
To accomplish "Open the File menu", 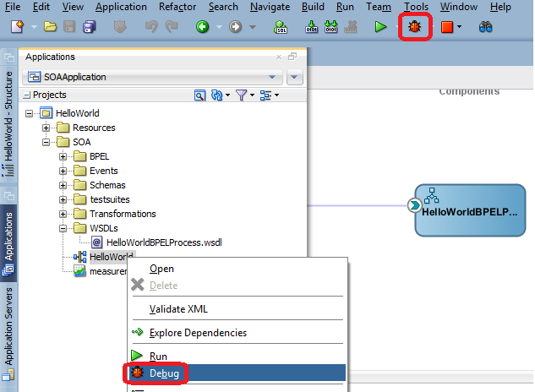I will point(13,7).
